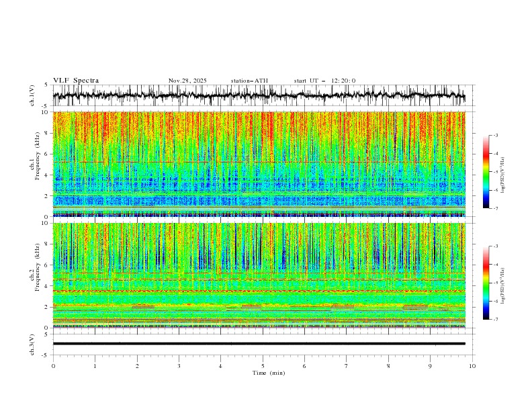The image size is (532, 411).
Task: Click the '-5' label on ch.2 colorbar
Action: click(495, 283)
